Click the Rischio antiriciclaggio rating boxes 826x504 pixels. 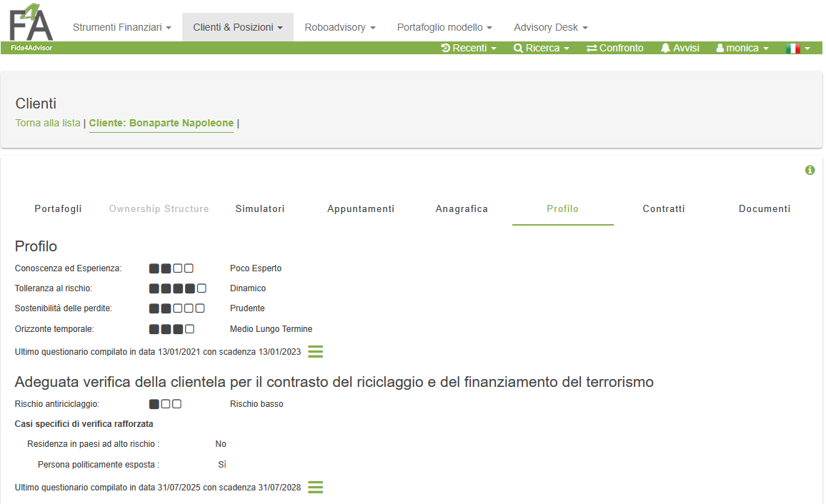[165, 404]
